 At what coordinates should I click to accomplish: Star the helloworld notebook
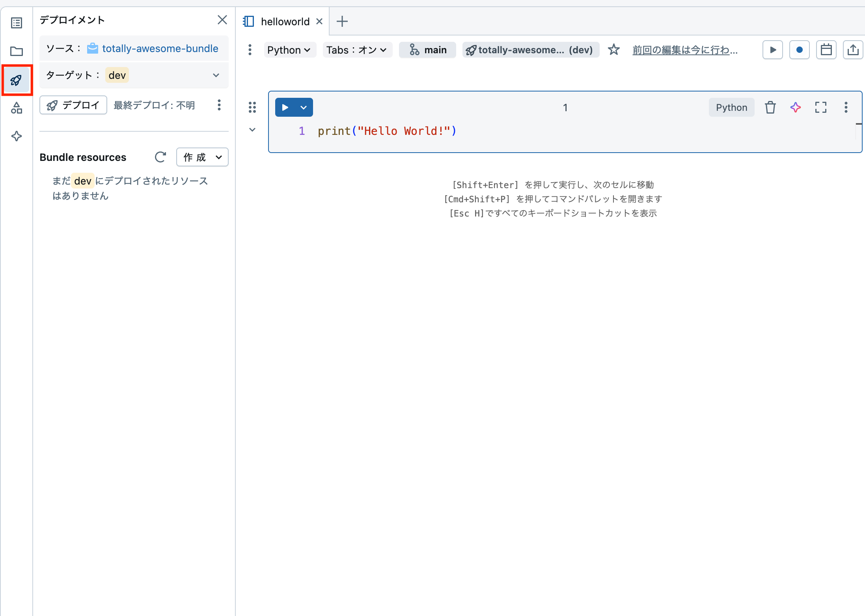pos(614,50)
